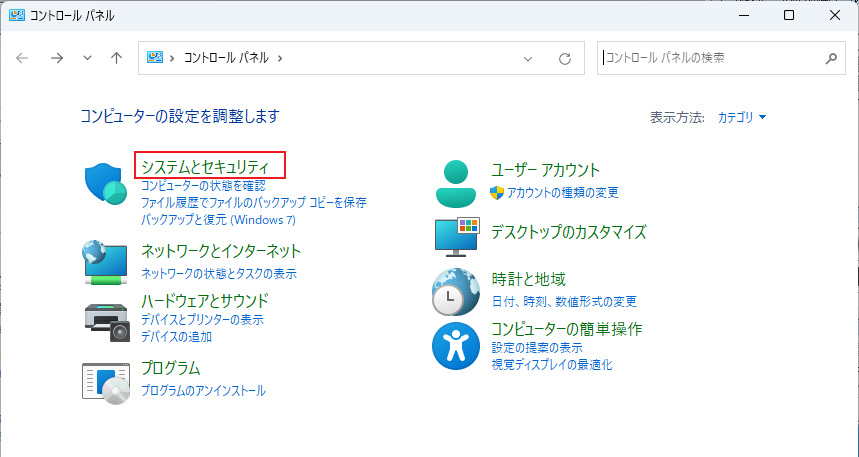
Task: Open the User Accounts person icon
Action: (456, 184)
